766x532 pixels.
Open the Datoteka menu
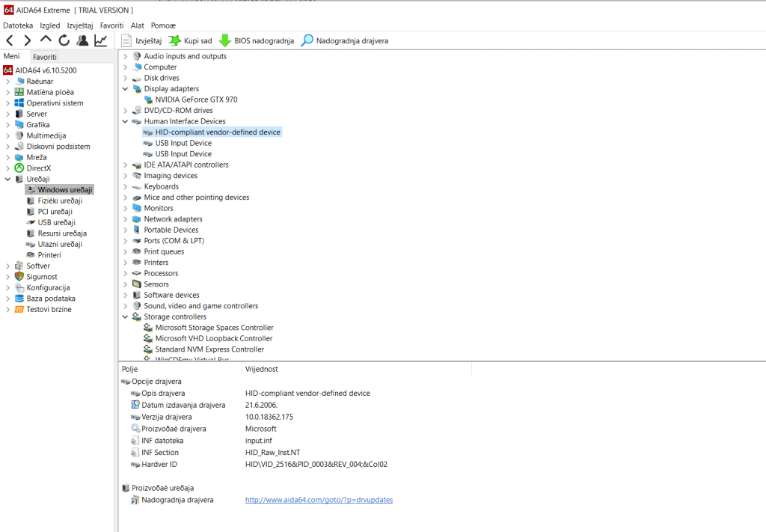pos(18,25)
